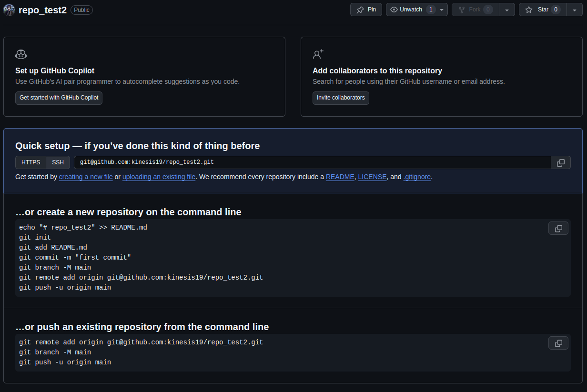
Task: Click the add collaborator person icon
Action: [318, 54]
